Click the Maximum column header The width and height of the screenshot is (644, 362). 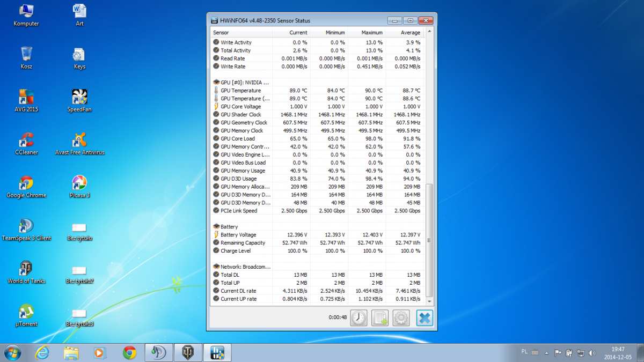366,33
